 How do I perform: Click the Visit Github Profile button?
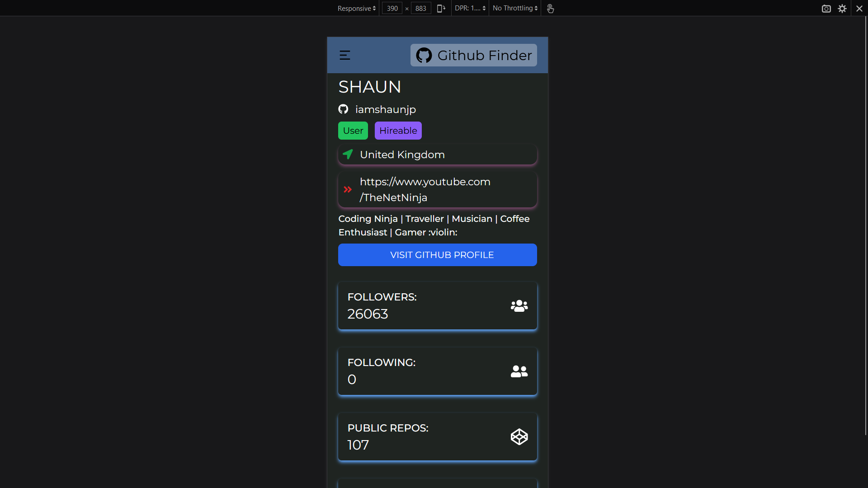(x=437, y=254)
